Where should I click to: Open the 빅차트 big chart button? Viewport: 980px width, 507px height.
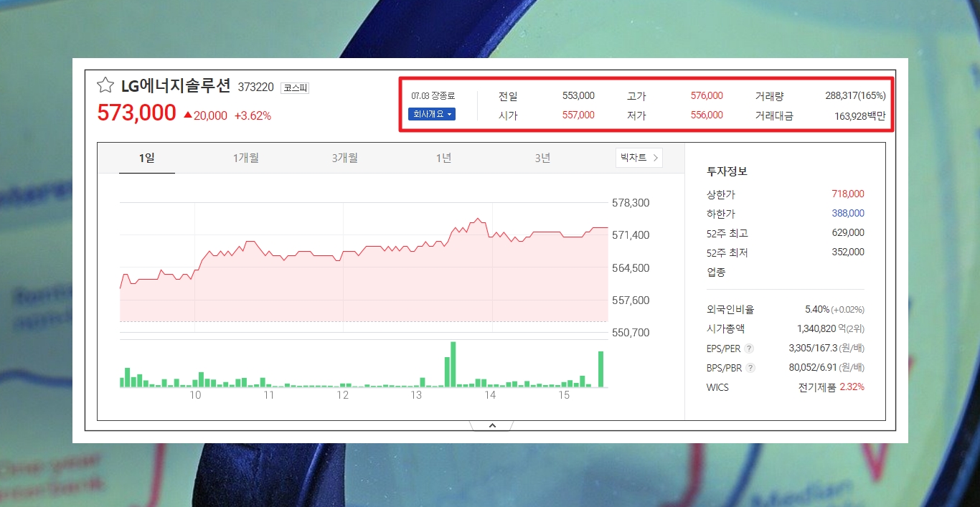coord(639,158)
